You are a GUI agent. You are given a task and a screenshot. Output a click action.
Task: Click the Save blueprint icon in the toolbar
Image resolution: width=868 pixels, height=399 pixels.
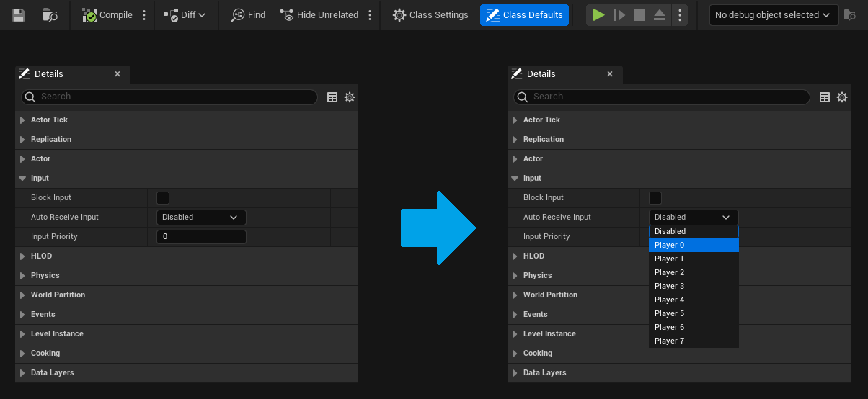pos(19,14)
